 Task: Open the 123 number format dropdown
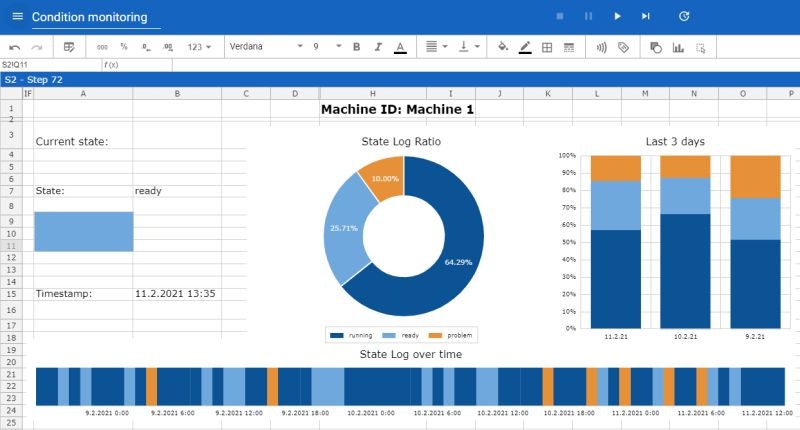199,47
